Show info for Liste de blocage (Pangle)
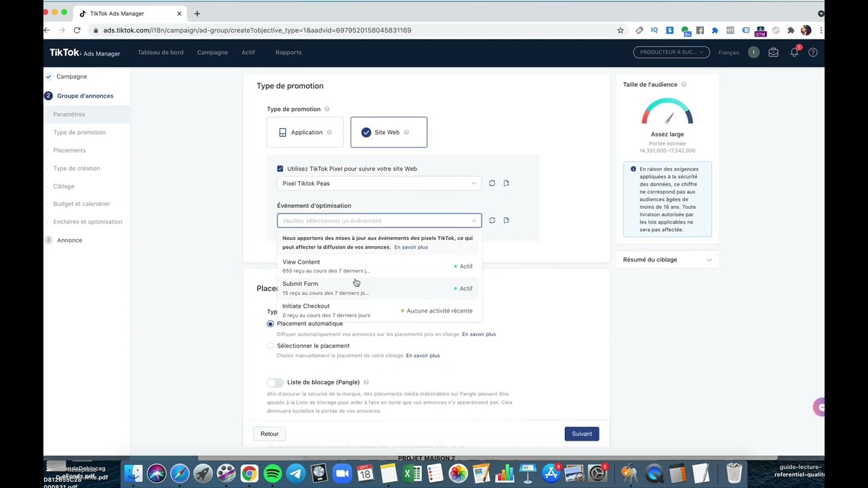Viewport: 868px width, 488px height. point(366,382)
